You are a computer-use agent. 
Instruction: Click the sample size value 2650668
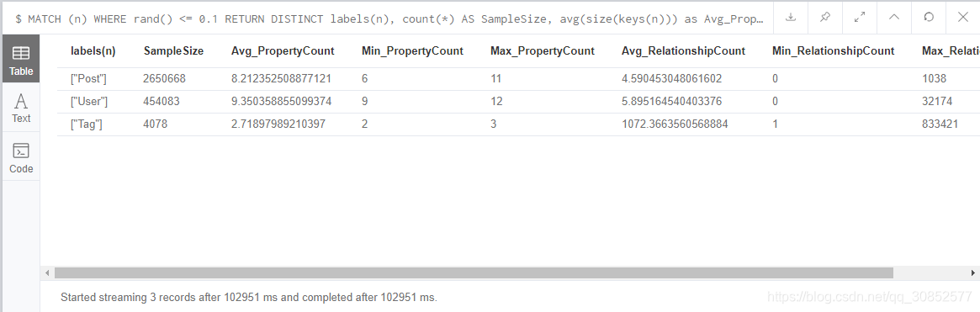pos(164,79)
